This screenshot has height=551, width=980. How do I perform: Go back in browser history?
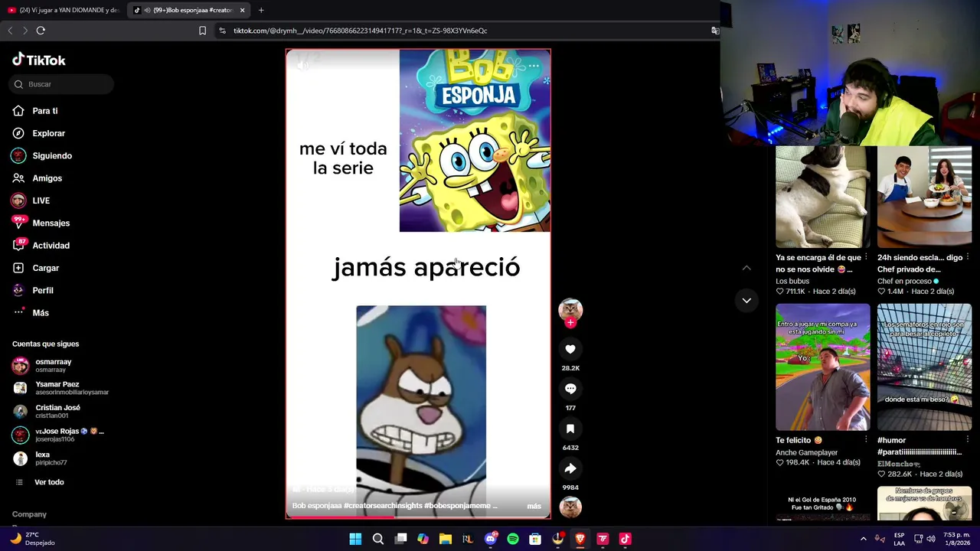[10, 31]
